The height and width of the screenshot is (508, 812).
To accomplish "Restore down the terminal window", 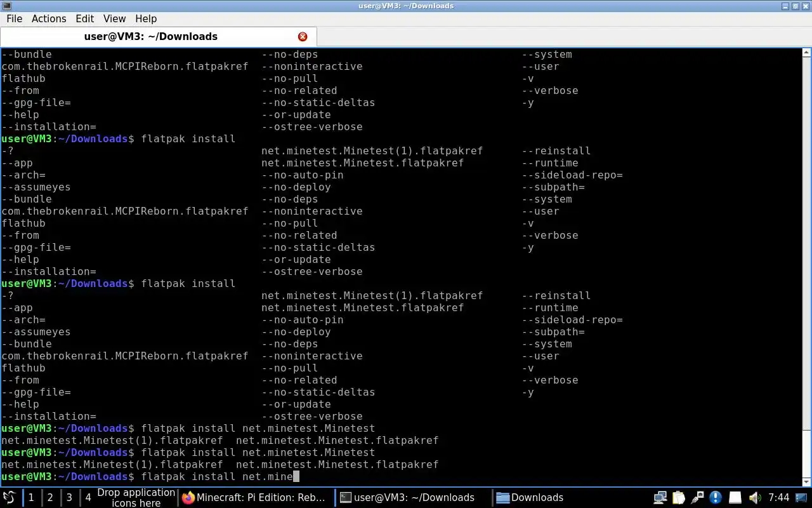I will pos(796,6).
